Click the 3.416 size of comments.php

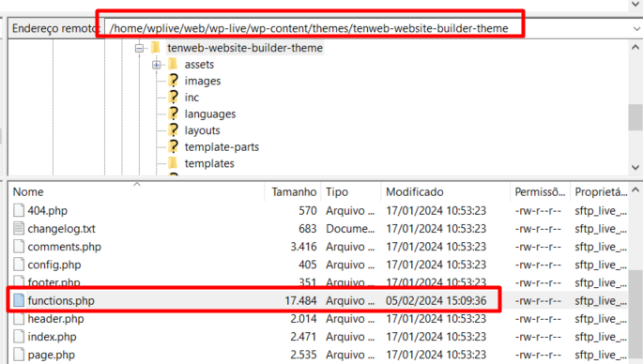(303, 247)
